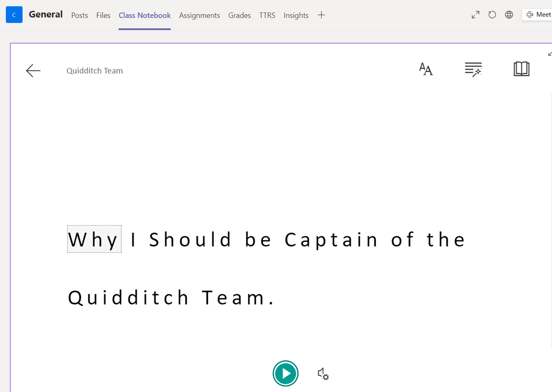The width and height of the screenshot is (552, 392).
Task: Click the word 'Captain' in the text
Action: 331,240
